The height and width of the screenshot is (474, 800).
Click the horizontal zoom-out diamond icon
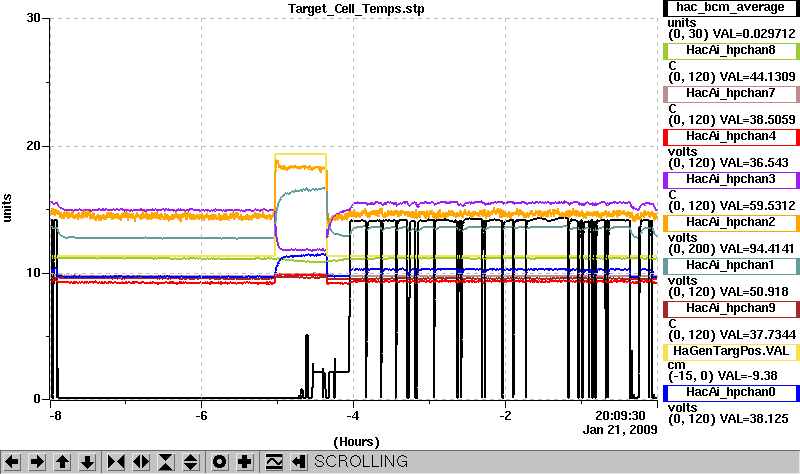tap(141, 462)
